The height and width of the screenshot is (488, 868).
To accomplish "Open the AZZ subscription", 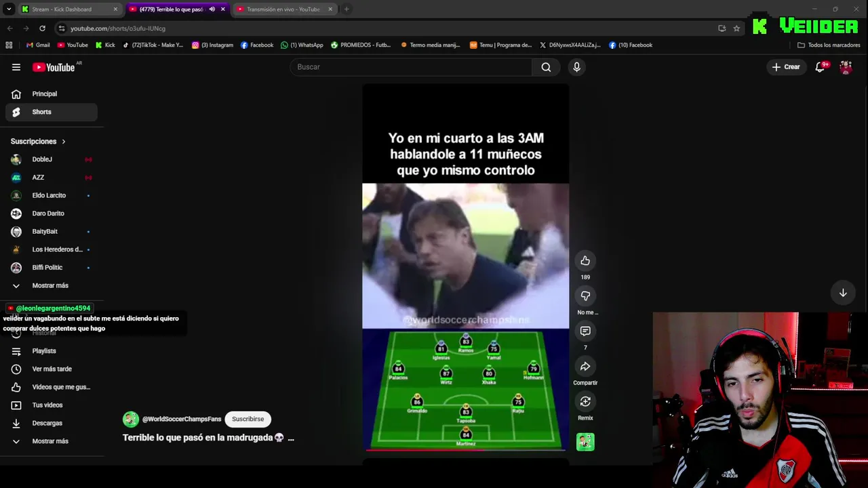I will [52, 178].
